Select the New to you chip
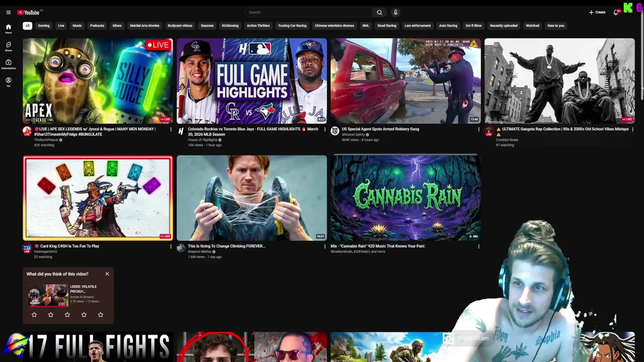The image size is (644, 362). pos(556,26)
